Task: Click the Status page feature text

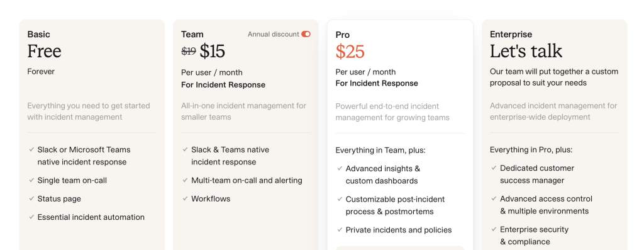Action: click(59, 198)
